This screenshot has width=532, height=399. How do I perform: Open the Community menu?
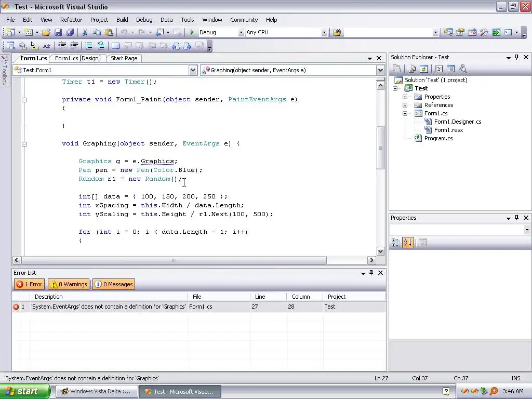click(244, 20)
